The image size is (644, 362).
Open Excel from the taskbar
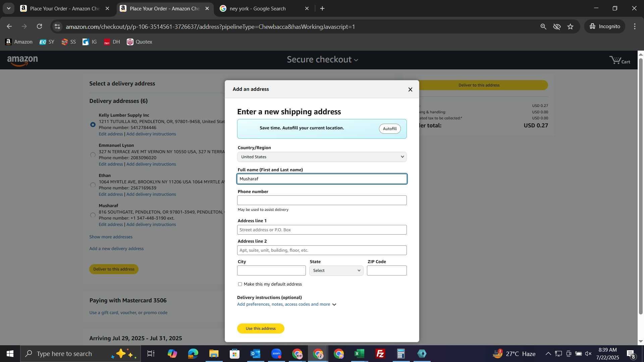359,354
